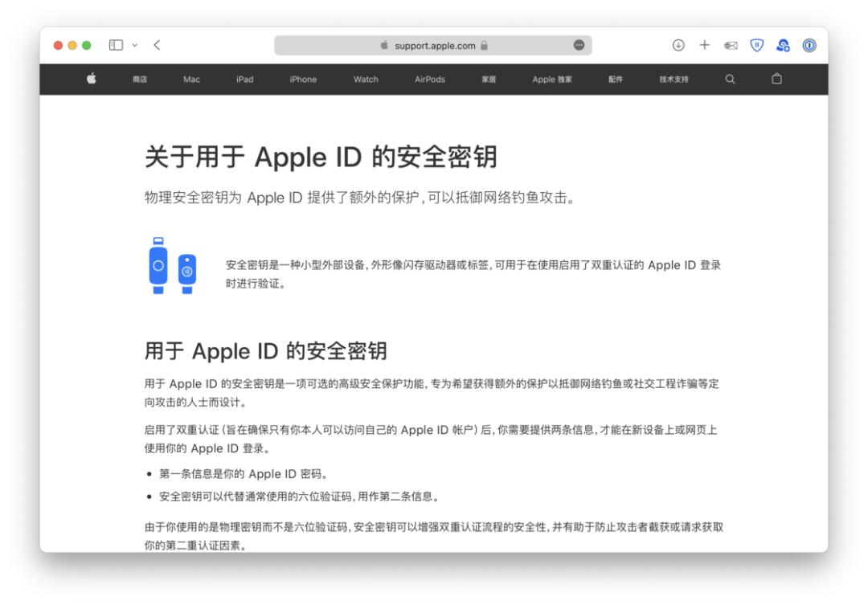
Task: Click the red close window button
Action: [x=58, y=45]
